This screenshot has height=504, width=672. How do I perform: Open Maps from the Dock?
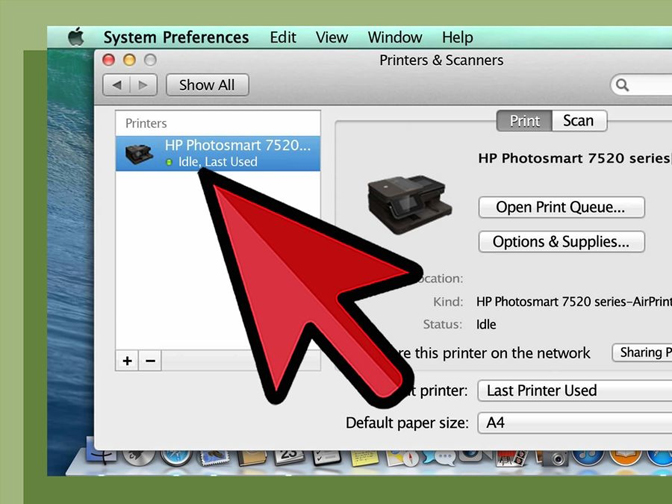click(x=402, y=458)
